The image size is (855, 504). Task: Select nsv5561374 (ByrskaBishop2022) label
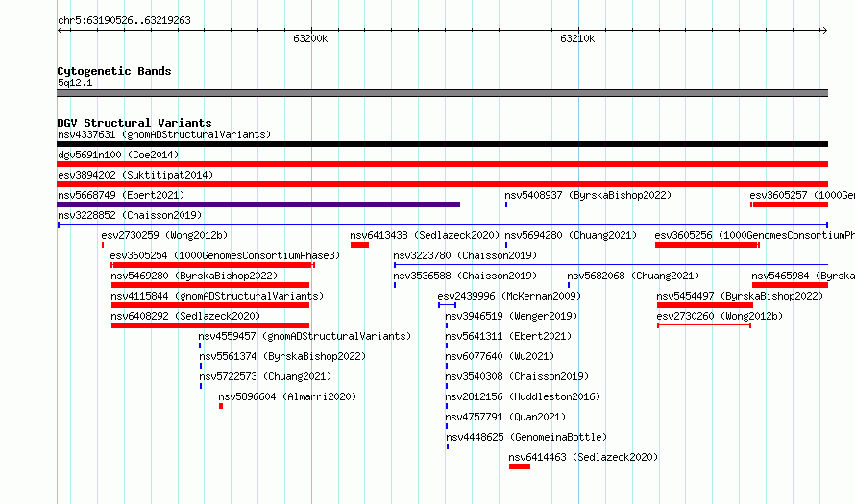click(282, 356)
